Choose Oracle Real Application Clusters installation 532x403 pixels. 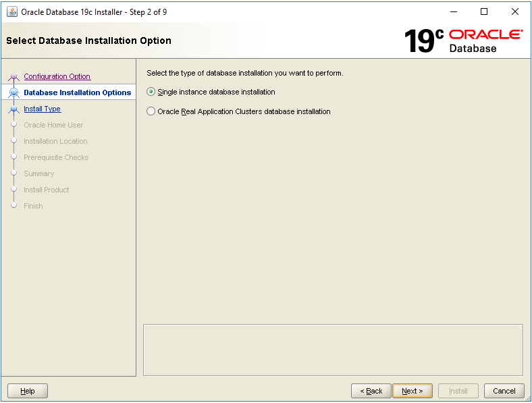tap(151, 111)
